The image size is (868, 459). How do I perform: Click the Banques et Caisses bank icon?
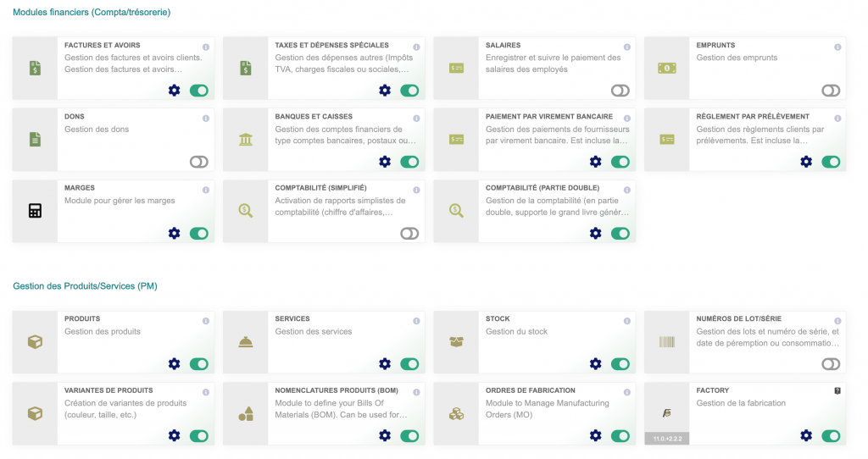coord(246,139)
